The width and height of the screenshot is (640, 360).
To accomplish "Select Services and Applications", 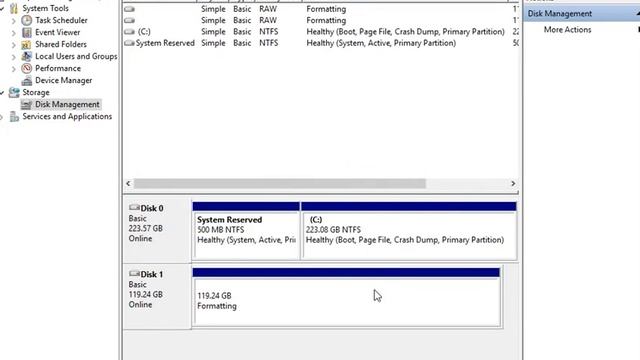I will [x=67, y=116].
